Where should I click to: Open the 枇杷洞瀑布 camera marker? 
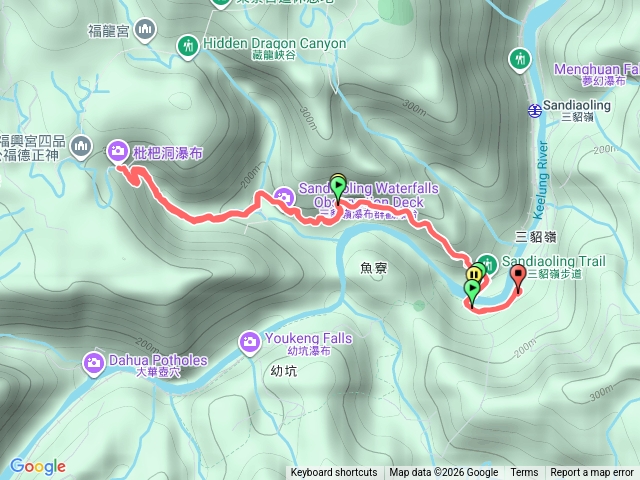click(x=118, y=152)
